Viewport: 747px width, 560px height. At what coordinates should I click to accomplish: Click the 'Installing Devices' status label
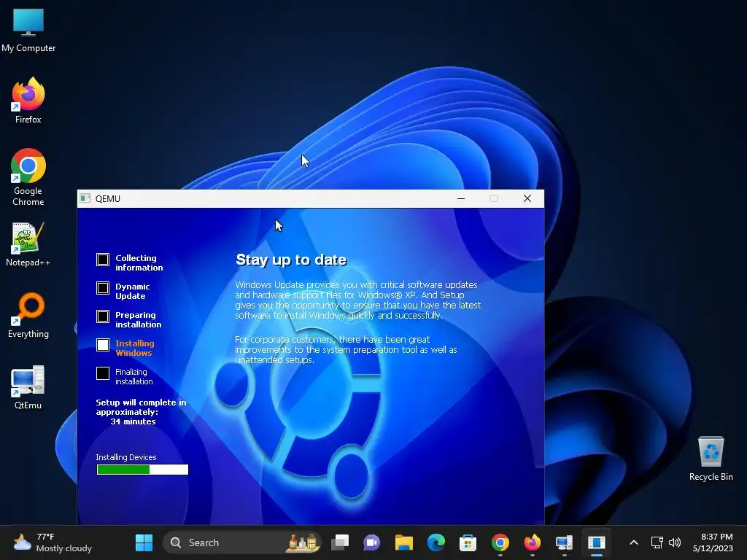(x=125, y=457)
